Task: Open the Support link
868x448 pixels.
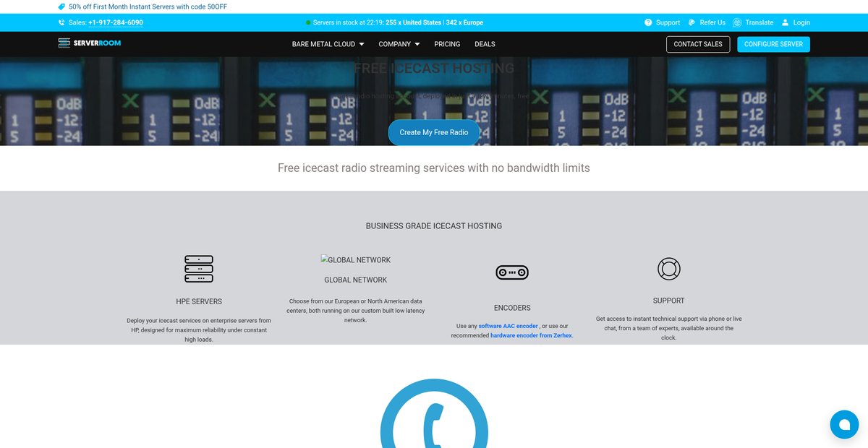Action: (x=668, y=22)
